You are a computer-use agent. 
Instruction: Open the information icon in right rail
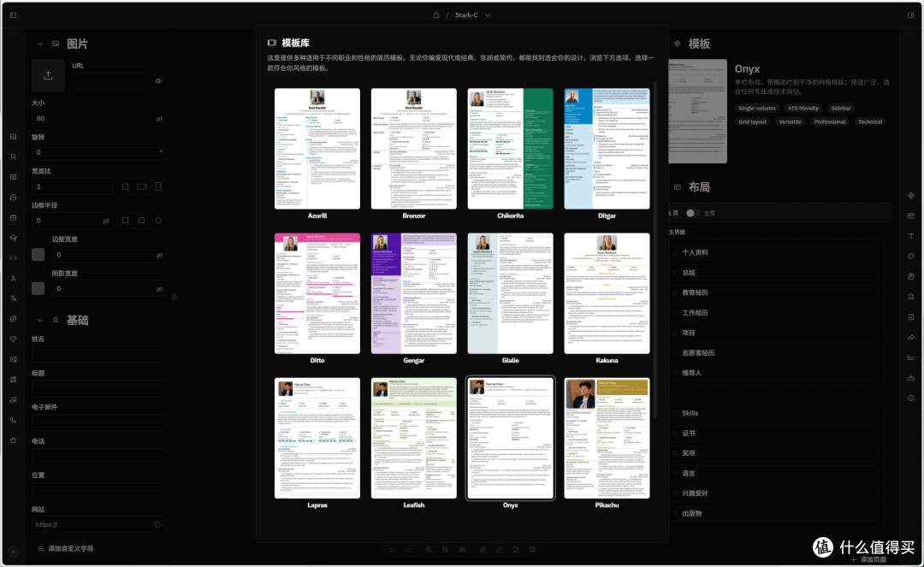tap(911, 398)
